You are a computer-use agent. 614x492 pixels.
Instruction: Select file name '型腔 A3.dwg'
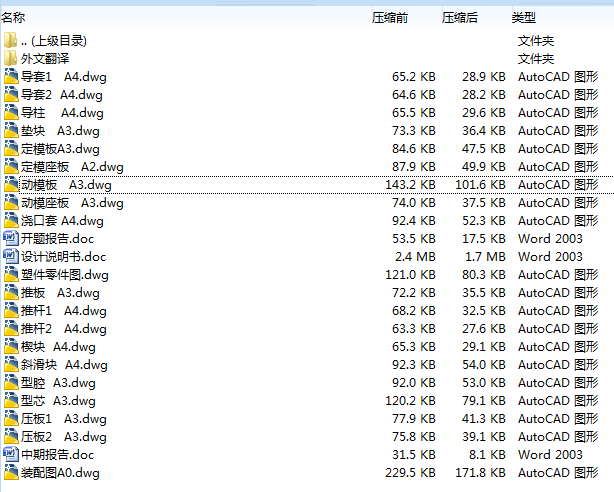[x=58, y=383]
